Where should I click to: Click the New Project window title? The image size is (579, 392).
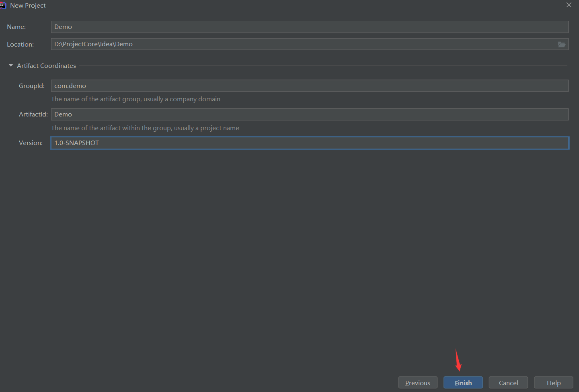point(28,5)
